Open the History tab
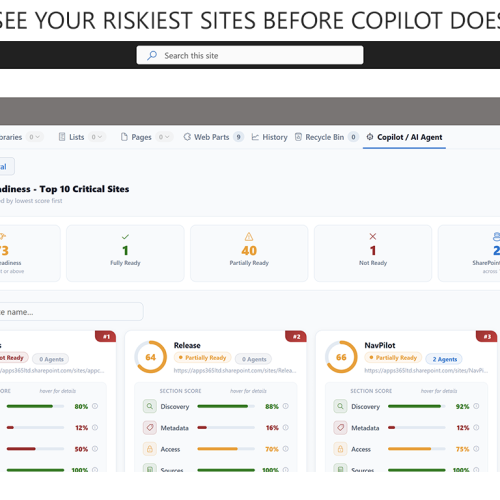500x500 pixels. [x=269, y=137]
